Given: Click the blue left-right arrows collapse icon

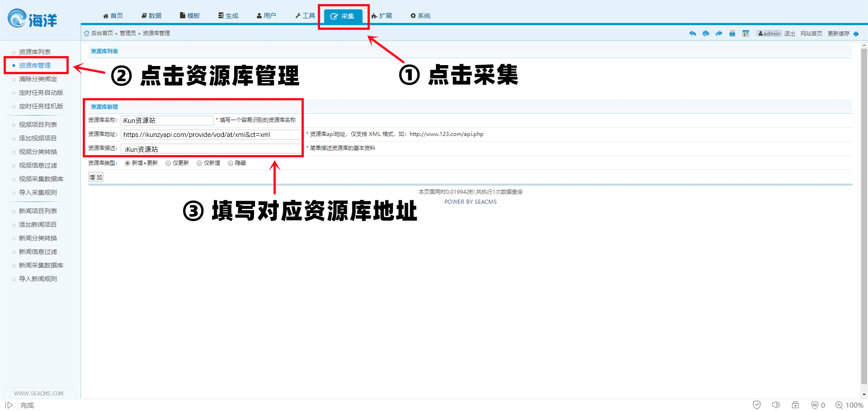Looking at the screenshot, I should [856, 34].
